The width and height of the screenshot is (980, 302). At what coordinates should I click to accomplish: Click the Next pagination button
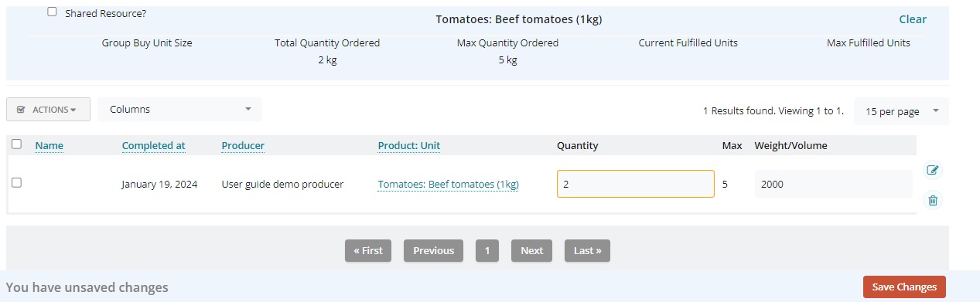tap(531, 250)
